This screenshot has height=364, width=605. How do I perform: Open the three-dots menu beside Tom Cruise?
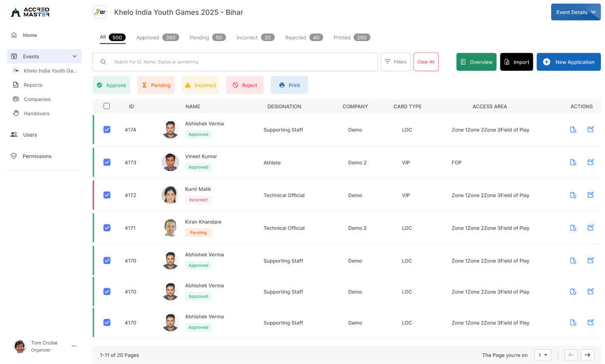click(x=74, y=346)
